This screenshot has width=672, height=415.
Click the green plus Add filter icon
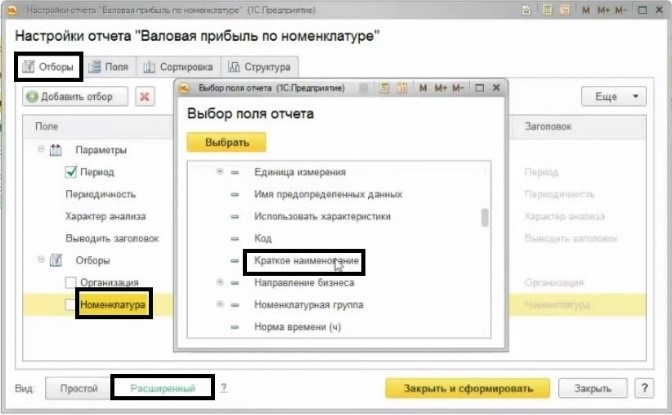coord(33,97)
